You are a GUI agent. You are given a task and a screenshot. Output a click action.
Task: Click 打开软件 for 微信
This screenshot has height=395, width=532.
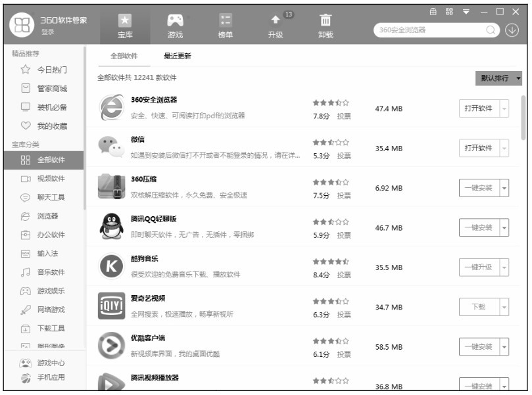point(479,148)
